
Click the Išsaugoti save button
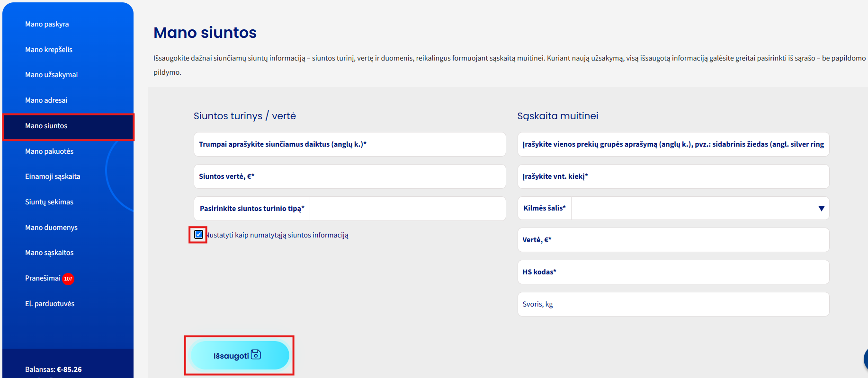coord(240,355)
